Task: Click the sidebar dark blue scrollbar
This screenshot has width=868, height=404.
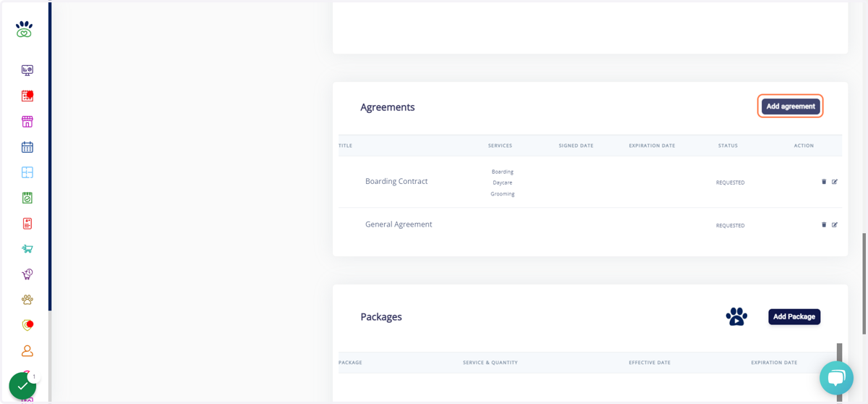Action: (x=50, y=156)
